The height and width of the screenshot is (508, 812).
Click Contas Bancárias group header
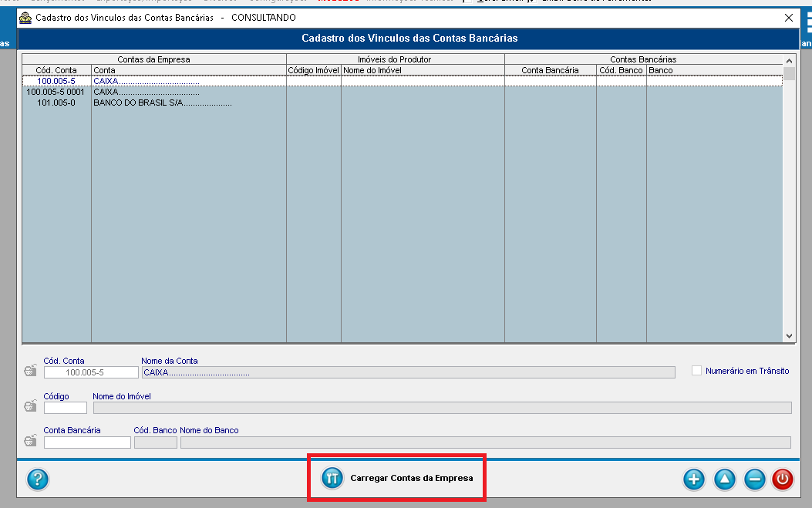(x=644, y=59)
